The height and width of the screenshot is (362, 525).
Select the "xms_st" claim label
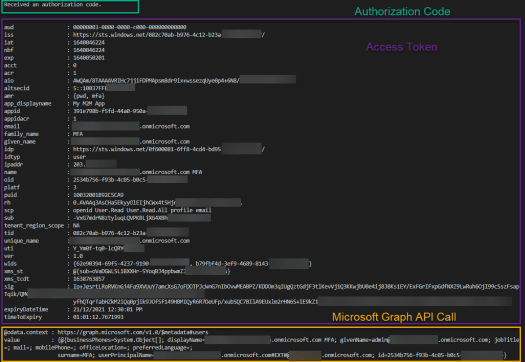point(13,272)
